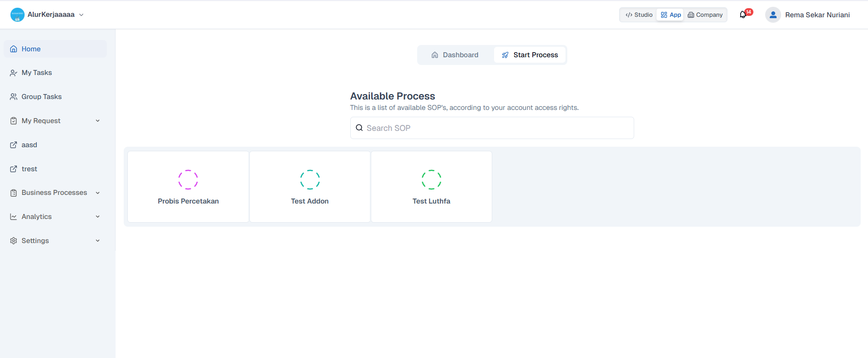This screenshot has height=358, width=868.
Task: Select the Start Process tab
Action: point(530,55)
